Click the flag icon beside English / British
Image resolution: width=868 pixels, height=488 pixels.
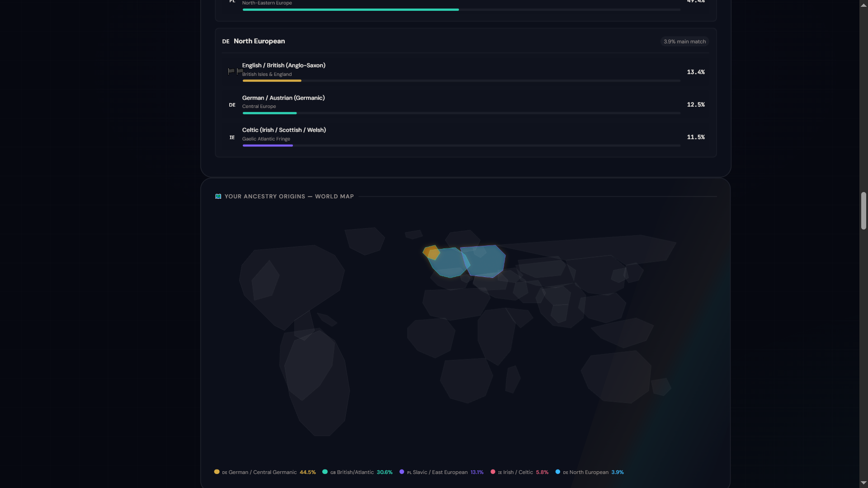coord(235,71)
